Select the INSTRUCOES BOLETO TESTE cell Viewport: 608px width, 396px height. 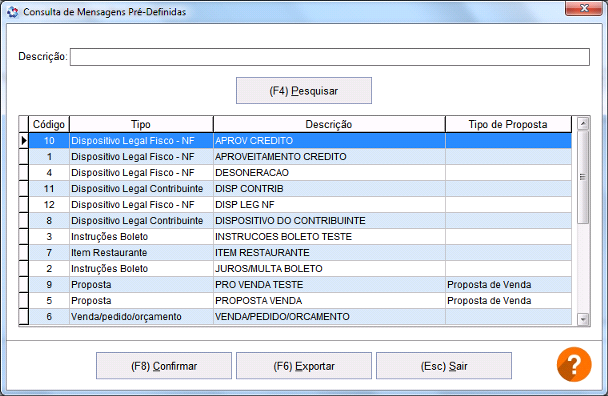(x=329, y=237)
